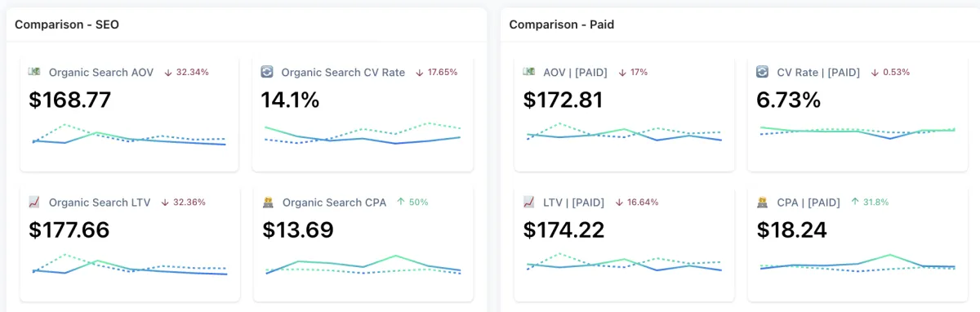This screenshot has height=312, width=980.
Task: Click the $172.81 paid AOV sparkline chart
Action: [x=625, y=133]
